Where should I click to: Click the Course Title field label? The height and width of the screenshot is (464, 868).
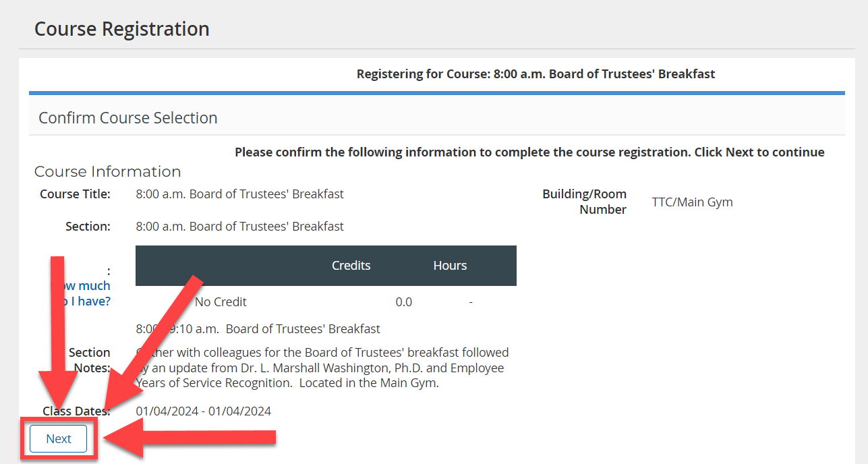(x=75, y=194)
